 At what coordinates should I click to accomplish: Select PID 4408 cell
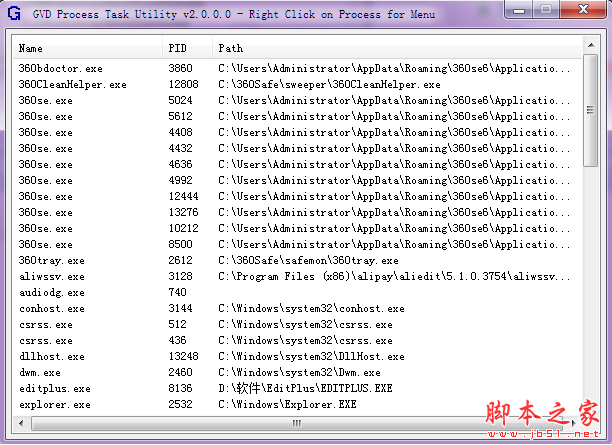(x=180, y=132)
